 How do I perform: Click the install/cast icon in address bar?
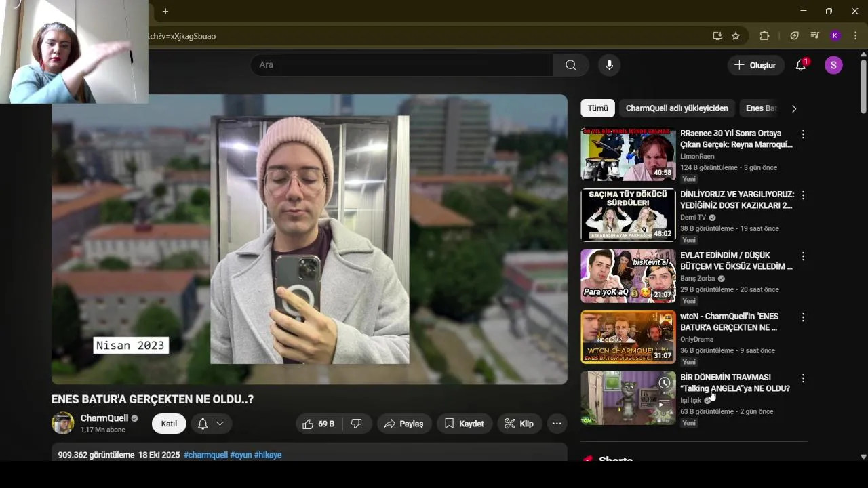[x=717, y=36]
